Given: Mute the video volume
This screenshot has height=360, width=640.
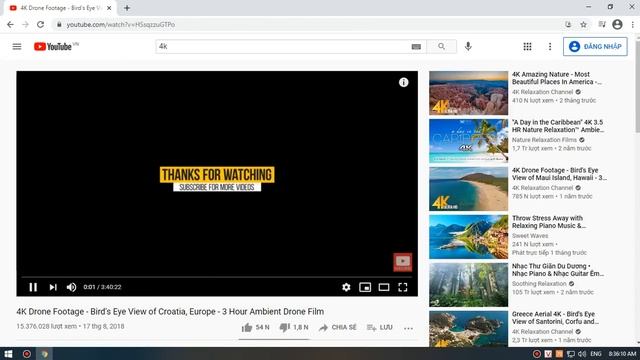Looking at the screenshot, I should [x=71, y=287].
